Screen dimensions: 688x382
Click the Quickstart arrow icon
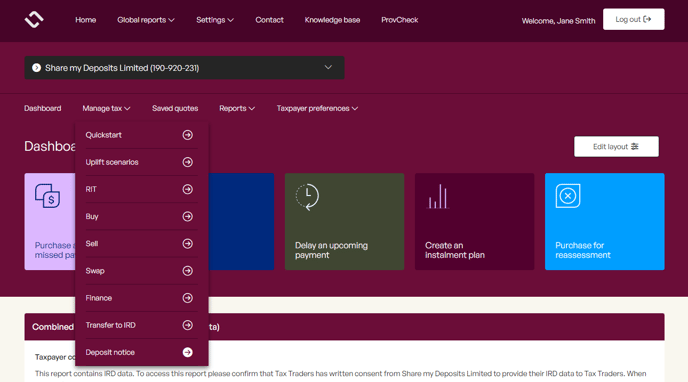point(187,135)
